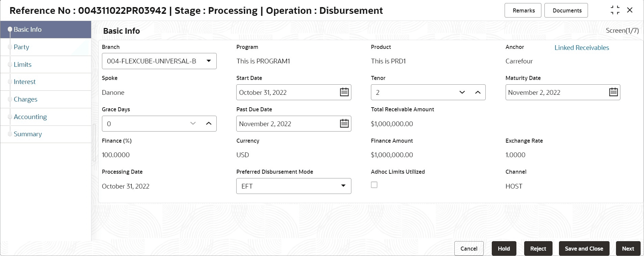Click the Program value This is PROGRAM1
Viewport: 644px width, 256px height.
pyautogui.click(x=263, y=61)
